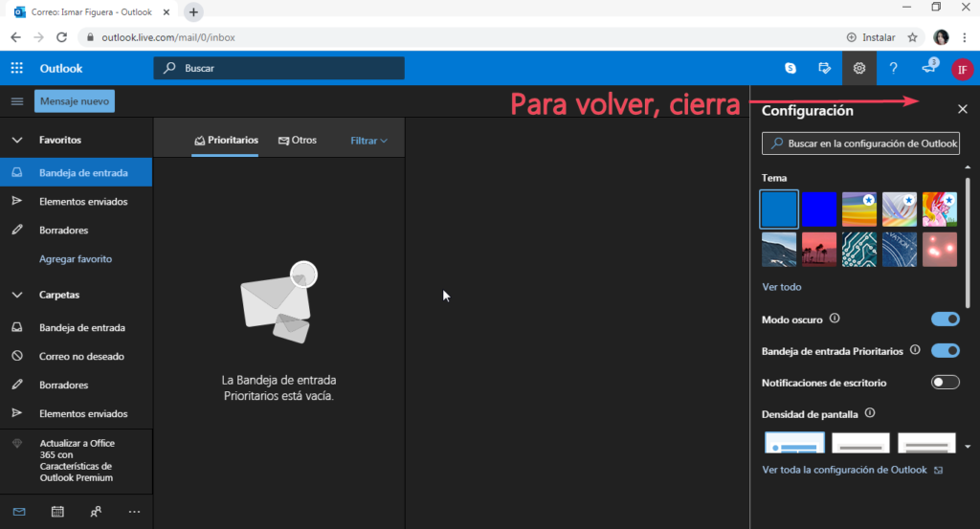Bookmark this page with star icon
The image size is (980, 529).
pos(912,37)
